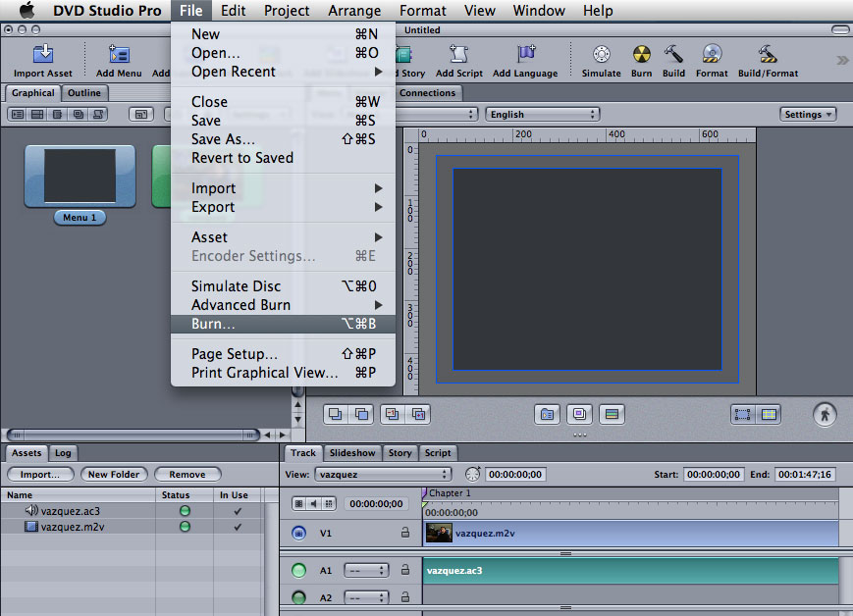Viewport: 853px width, 616px height.
Task: Open the Connections tab
Action: [x=427, y=93]
